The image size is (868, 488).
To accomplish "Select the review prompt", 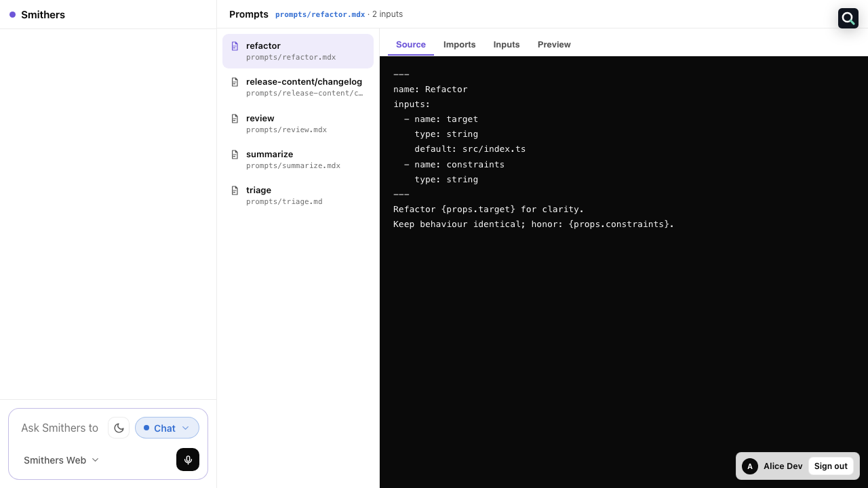I will pos(298,123).
